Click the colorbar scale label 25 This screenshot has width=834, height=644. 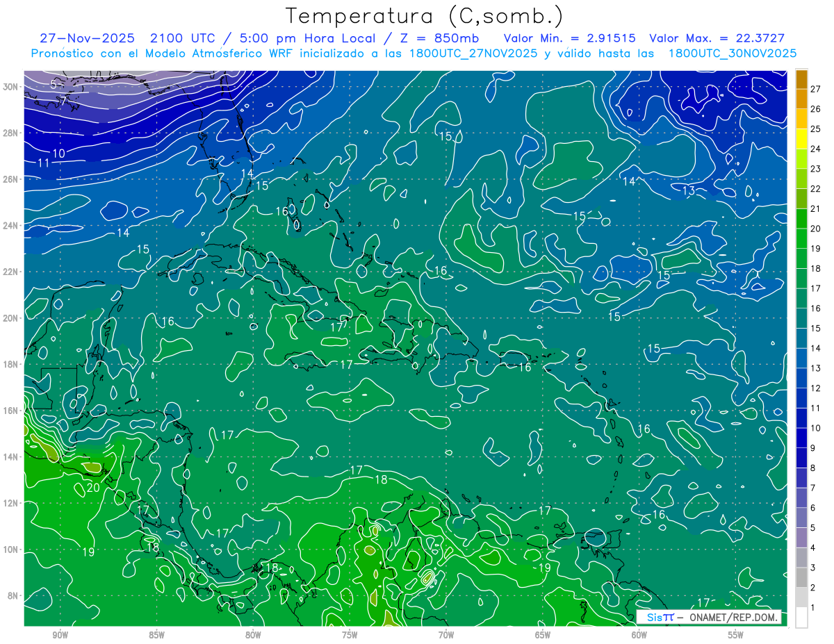[815, 129]
